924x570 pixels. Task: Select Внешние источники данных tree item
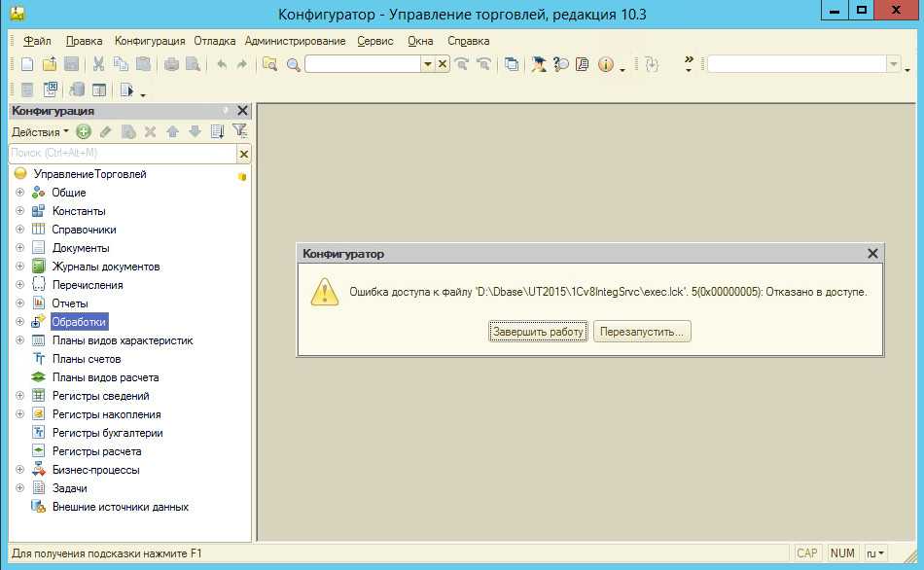point(121,507)
